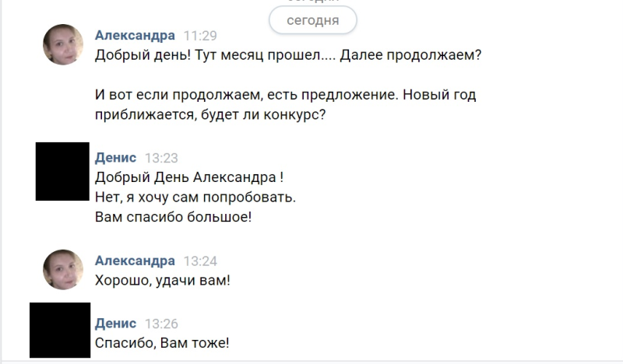Select the "Хорошо, удачи вам!" message
The image size is (623, 364).
pyautogui.click(x=163, y=280)
